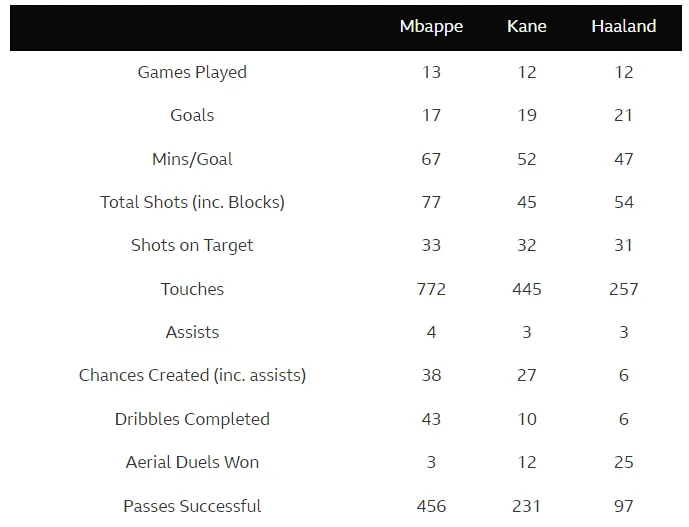Image resolution: width=689 pixels, height=527 pixels.
Task: Click Haaland's 25 aerial duels won value
Action: point(624,462)
